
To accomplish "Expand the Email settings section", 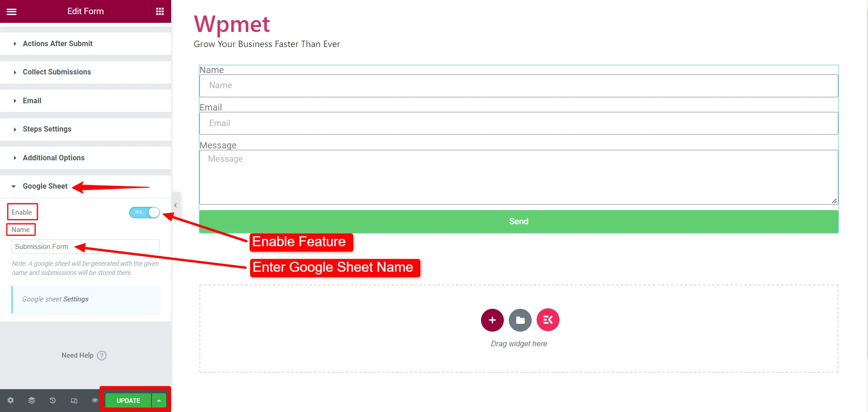I will [31, 100].
